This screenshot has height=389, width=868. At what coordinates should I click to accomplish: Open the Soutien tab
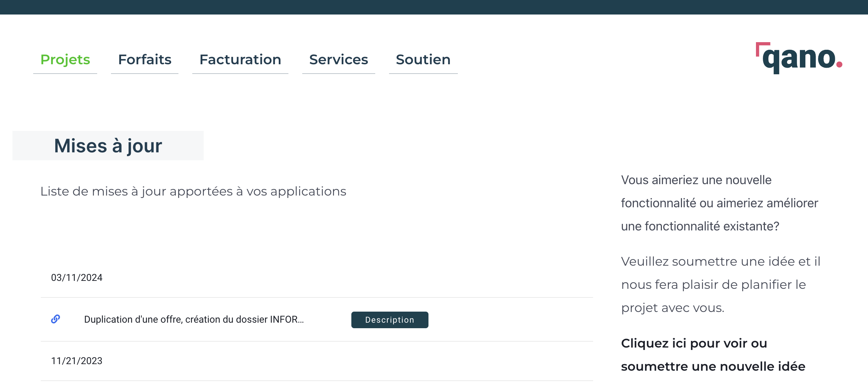pyautogui.click(x=423, y=59)
